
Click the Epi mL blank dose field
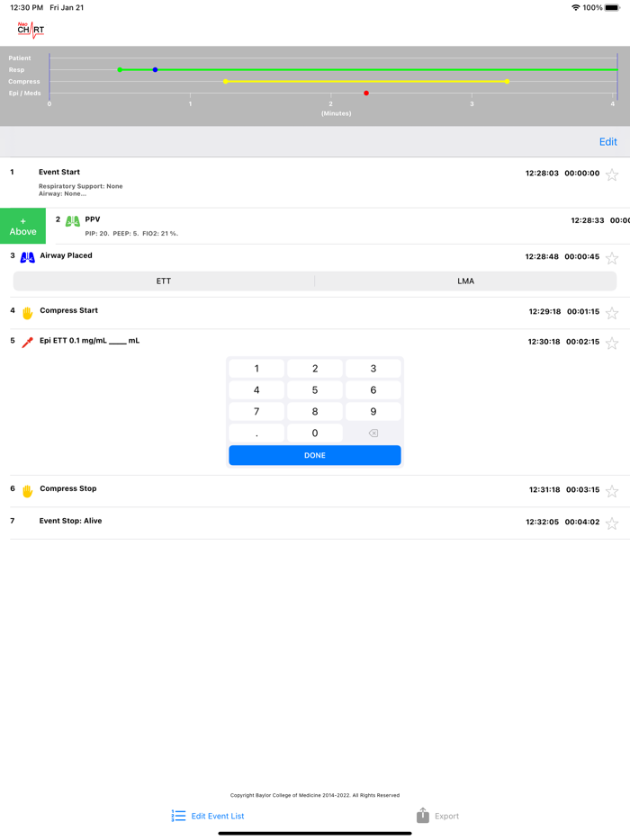[117, 341]
